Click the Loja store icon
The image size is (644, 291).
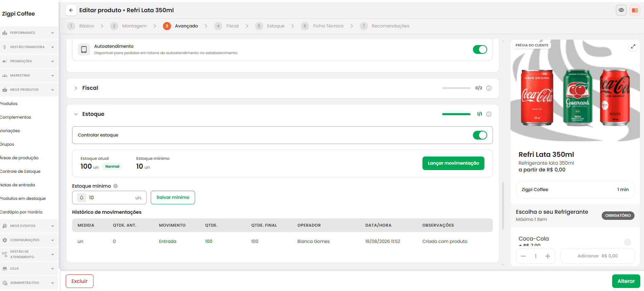[x=5, y=269]
